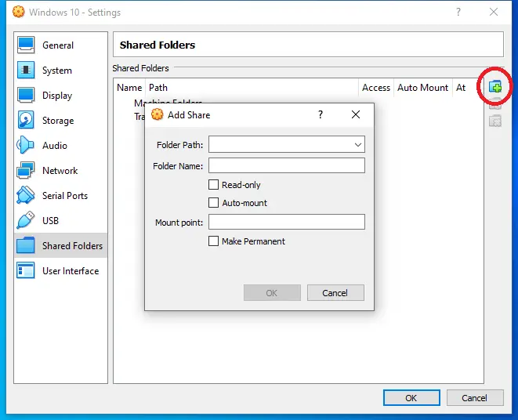Click VirtualBox icon in Settings title bar
This screenshot has width=518, height=420.
tap(19, 12)
